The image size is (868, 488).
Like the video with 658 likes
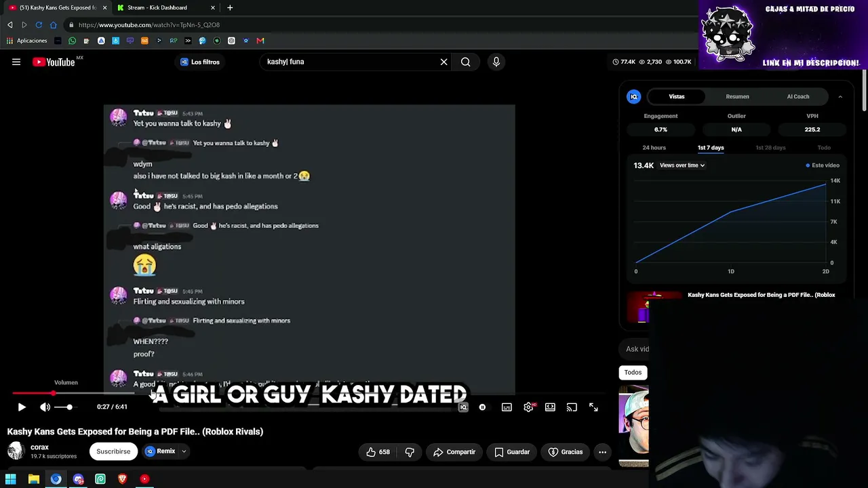pyautogui.click(x=378, y=452)
